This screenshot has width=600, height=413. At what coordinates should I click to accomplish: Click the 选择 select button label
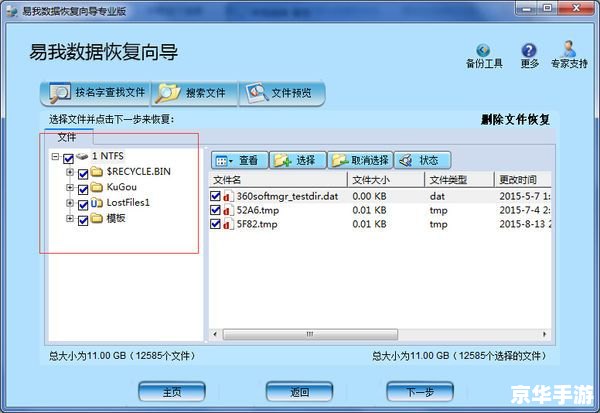pos(306,160)
